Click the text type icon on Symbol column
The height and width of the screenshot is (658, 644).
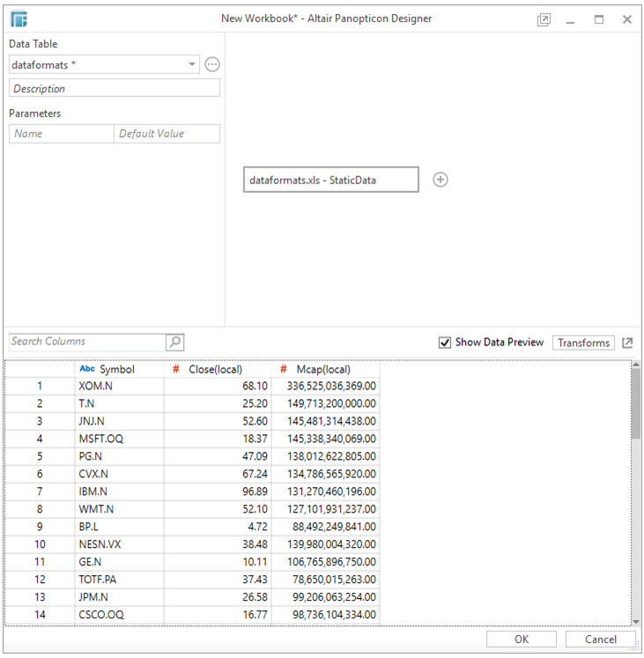pyautogui.click(x=87, y=370)
